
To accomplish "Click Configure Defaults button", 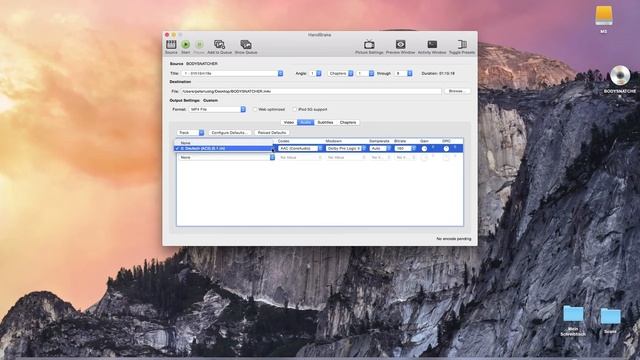I will (229, 133).
